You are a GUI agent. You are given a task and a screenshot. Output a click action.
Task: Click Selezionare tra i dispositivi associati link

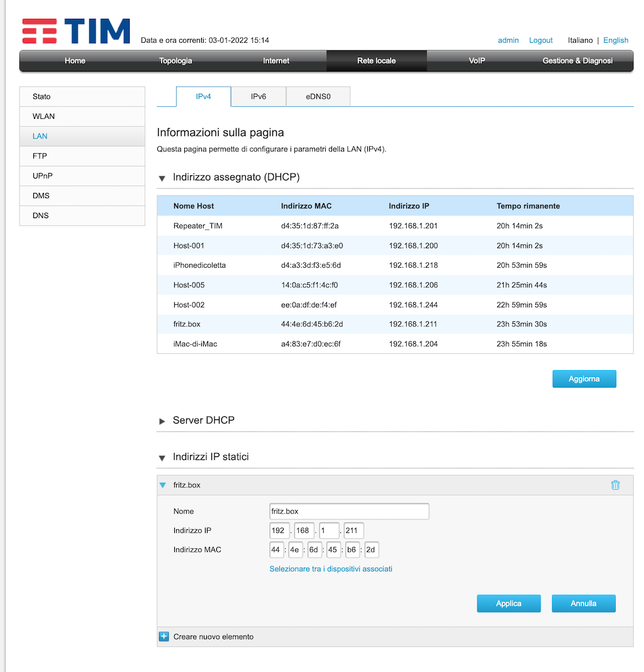click(x=331, y=569)
